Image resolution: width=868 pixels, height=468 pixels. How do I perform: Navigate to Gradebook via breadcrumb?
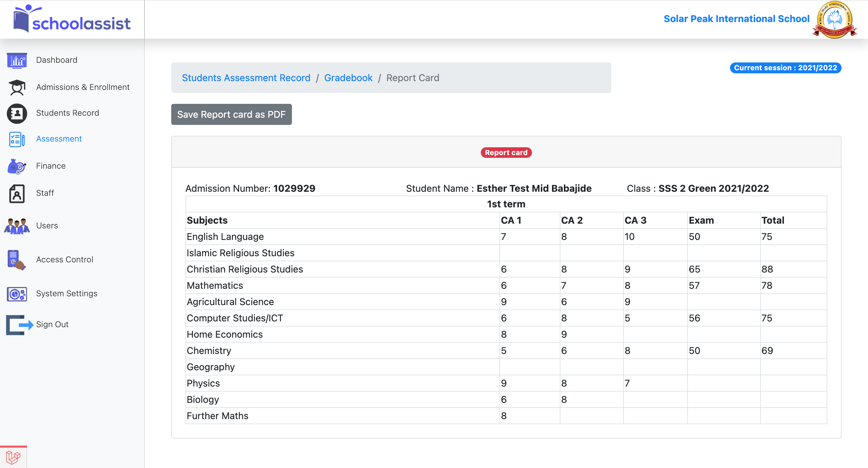coord(349,78)
